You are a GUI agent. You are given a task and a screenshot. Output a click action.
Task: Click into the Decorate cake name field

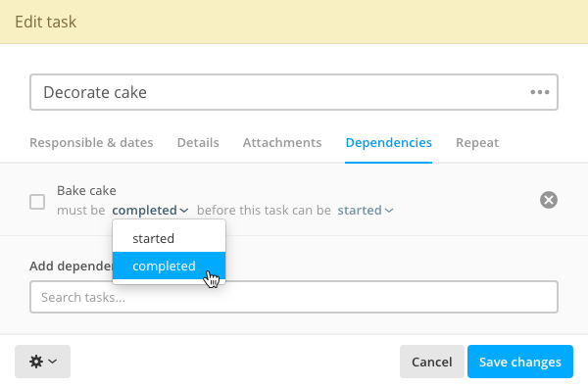pyautogui.click(x=294, y=92)
